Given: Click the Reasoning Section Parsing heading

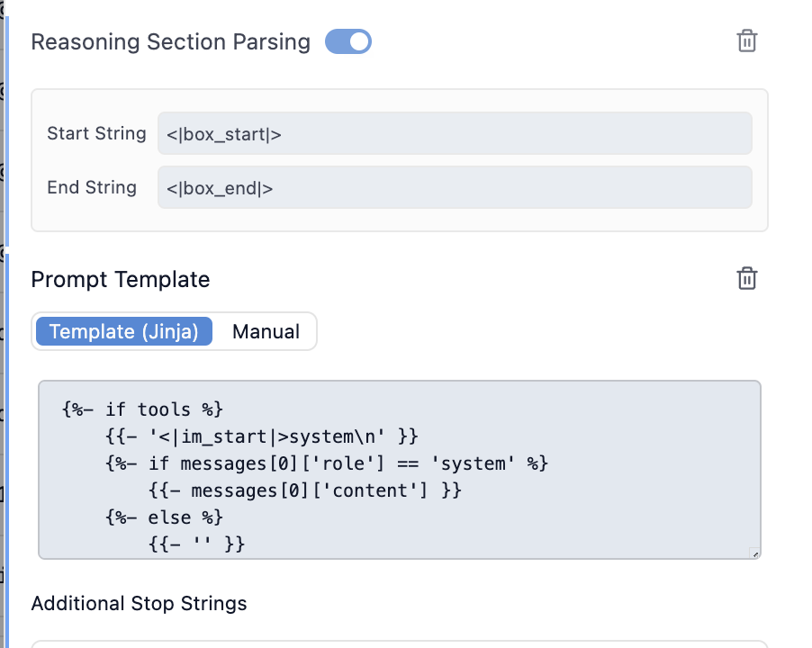Looking at the screenshot, I should click(170, 42).
